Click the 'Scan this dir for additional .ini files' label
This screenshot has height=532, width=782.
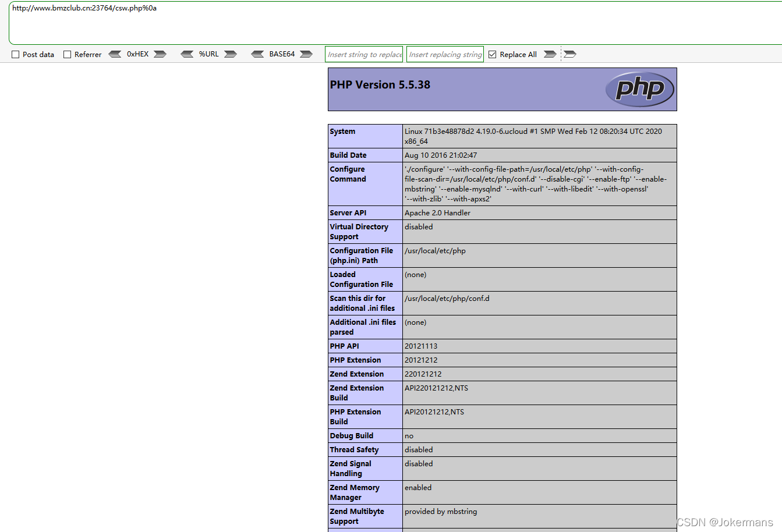(362, 303)
